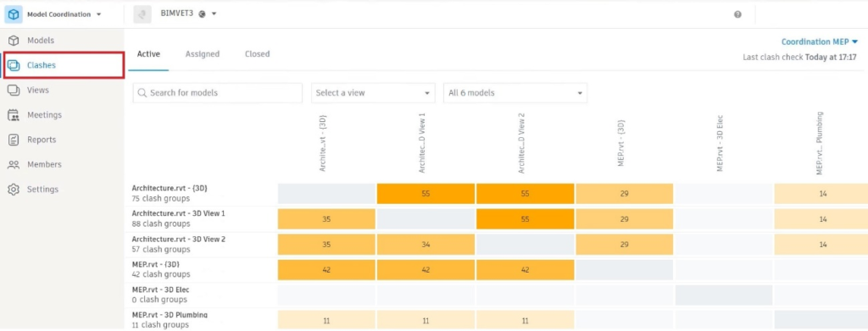The image size is (868, 331).
Task: Open the MEP.rvt - {3D} row label
Action: [156, 264]
